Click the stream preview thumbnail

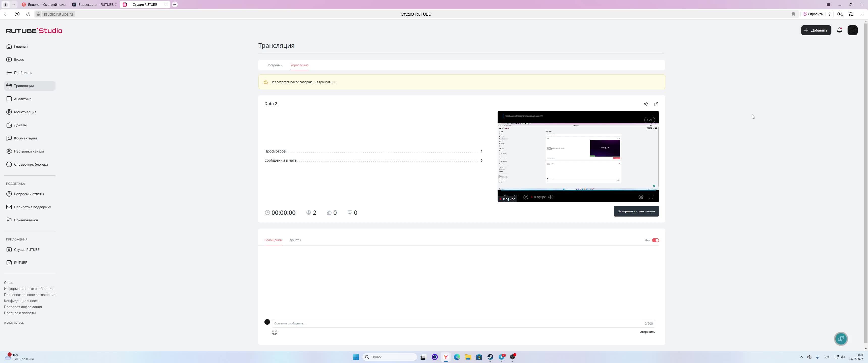click(x=578, y=157)
